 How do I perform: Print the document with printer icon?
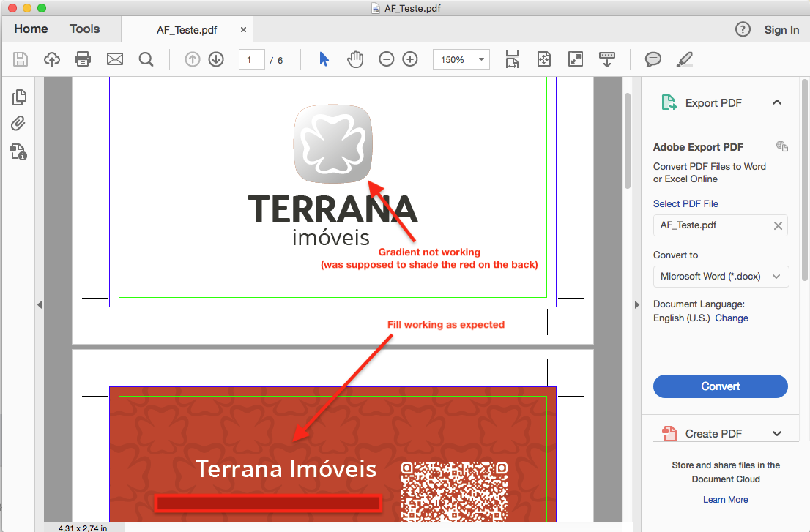[x=83, y=59]
